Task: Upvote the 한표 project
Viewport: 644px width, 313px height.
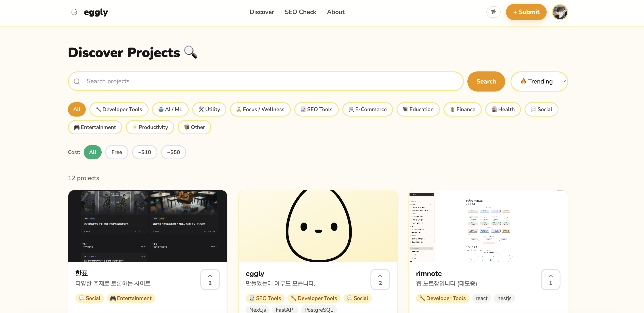Action: [x=210, y=279]
